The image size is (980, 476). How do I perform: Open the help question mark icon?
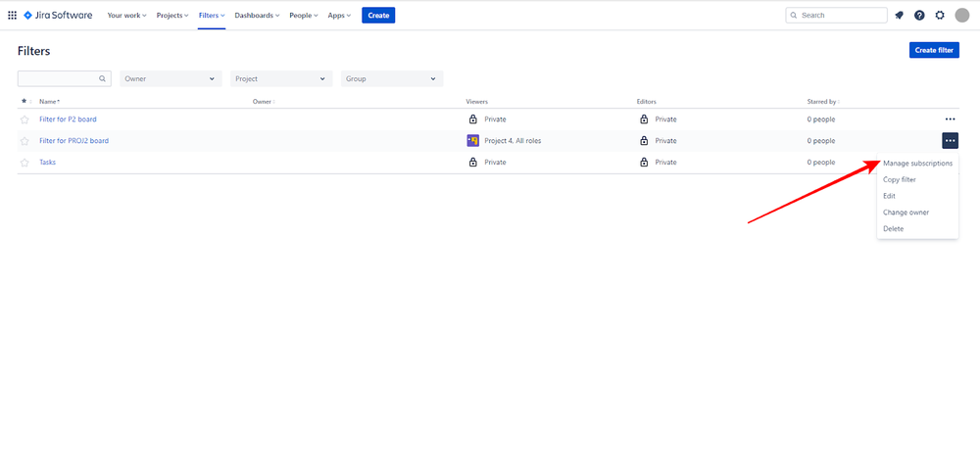coord(919,15)
